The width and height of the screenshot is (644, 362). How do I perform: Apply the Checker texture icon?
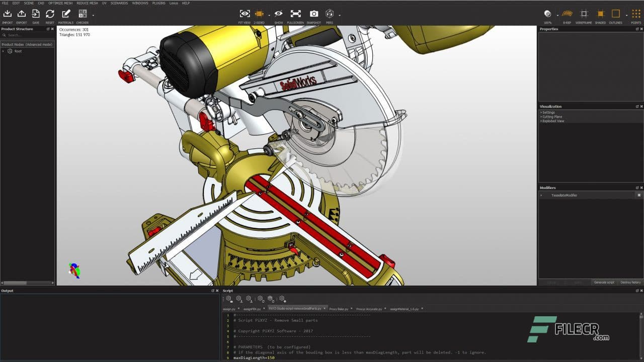83,15
